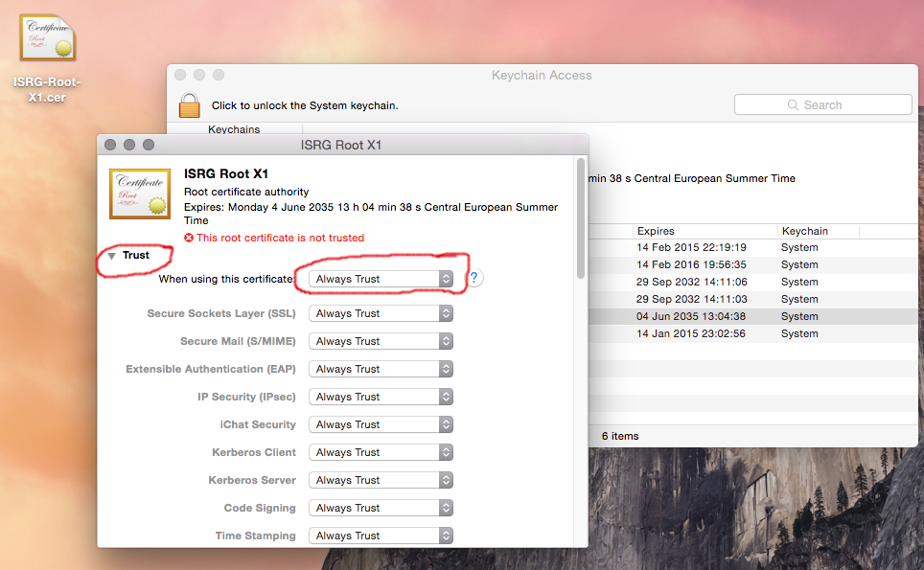
Task: Open the Extensible Authentication (EAP) dropdown
Action: click(381, 369)
